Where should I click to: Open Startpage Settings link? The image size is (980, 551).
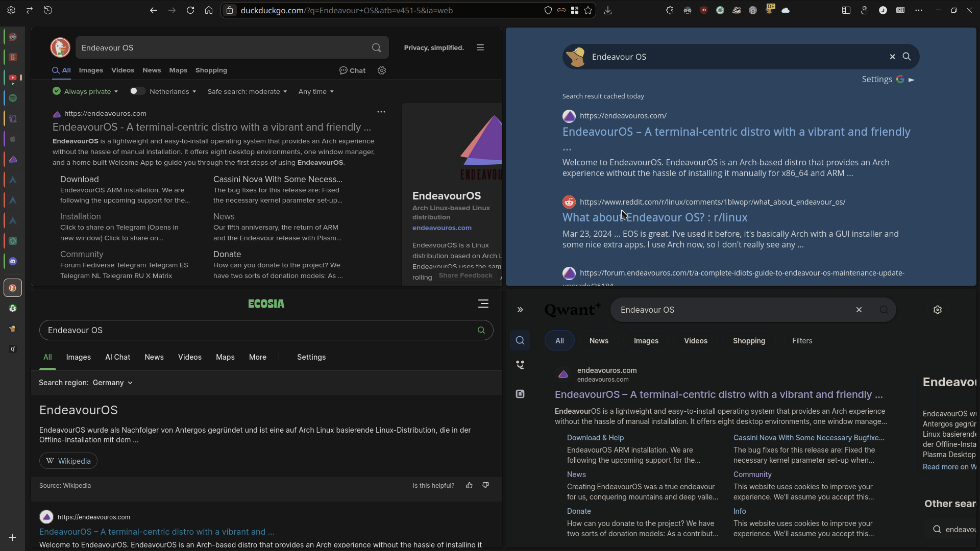coord(877,79)
